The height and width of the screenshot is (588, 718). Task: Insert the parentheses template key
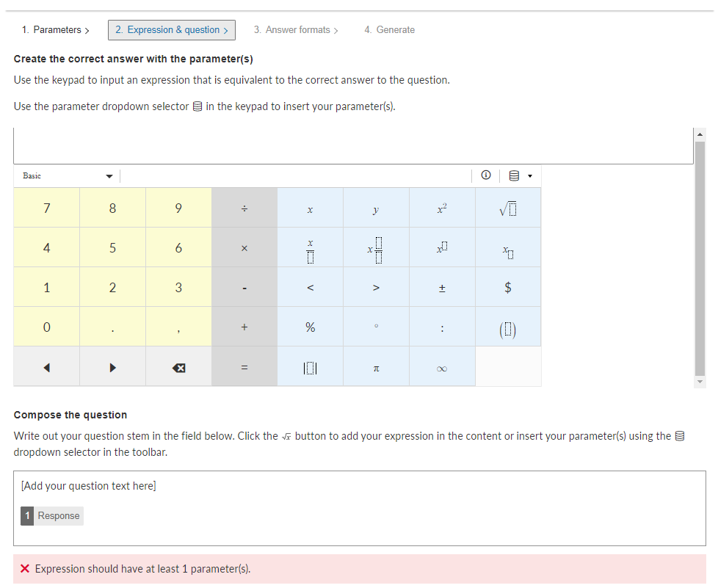point(508,327)
